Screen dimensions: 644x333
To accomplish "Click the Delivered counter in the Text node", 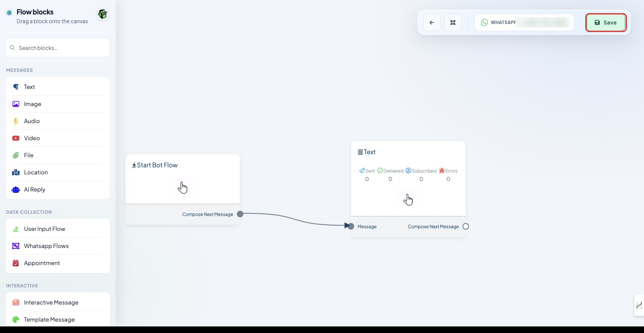I will click(x=390, y=175).
